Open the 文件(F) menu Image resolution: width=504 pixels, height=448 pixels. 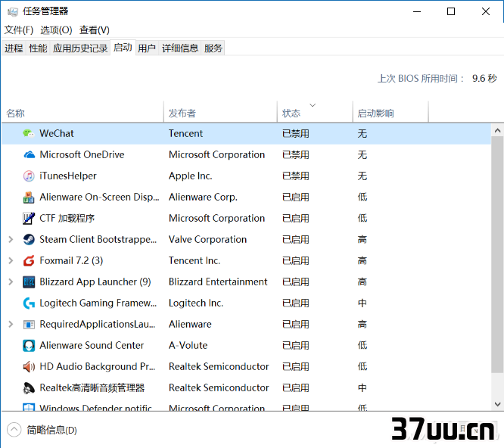[x=19, y=30]
